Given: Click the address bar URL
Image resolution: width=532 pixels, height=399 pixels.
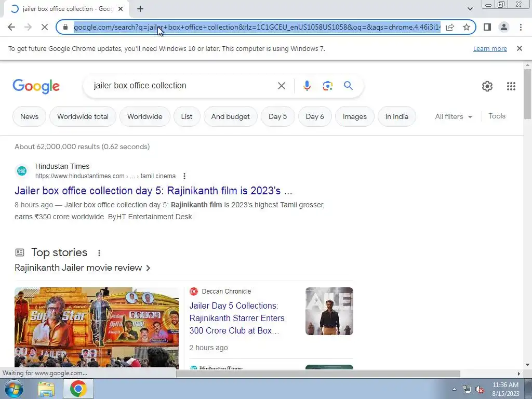Looking at the screenshot, I should point(257,27).
